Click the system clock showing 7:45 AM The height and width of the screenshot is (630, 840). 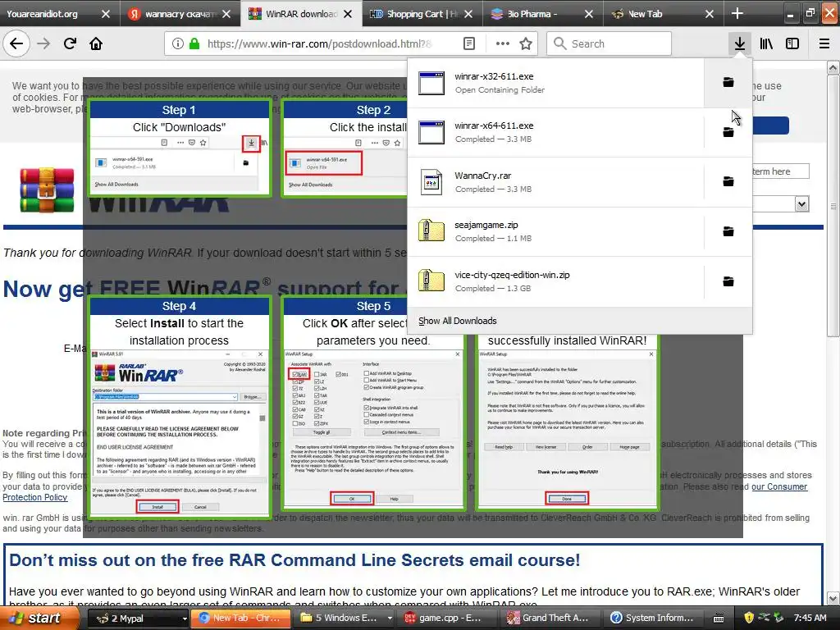tap(810, 618)
